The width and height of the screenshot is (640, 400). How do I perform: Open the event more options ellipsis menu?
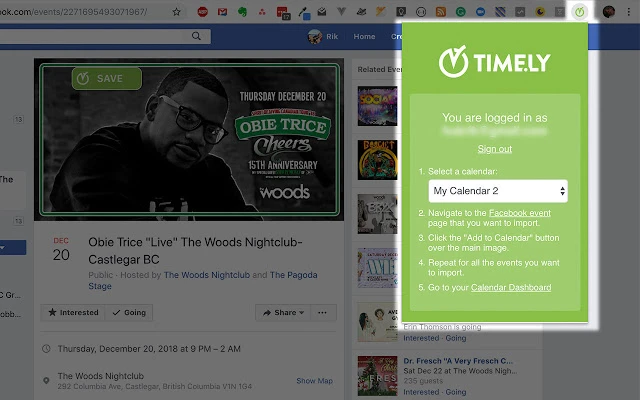pyautogui.click(x=322, y=313)
